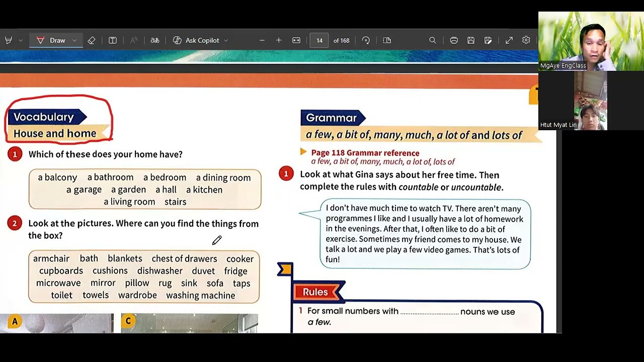644x362 pixels.
Task: Click the word 'wardrobe'
Action: [x=137, y=295]
